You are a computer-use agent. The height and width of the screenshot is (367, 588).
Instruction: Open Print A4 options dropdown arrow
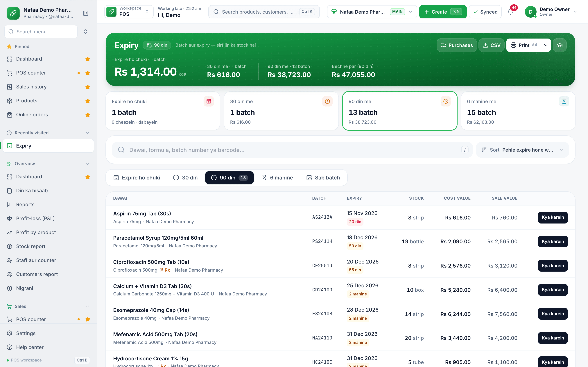(x=546, y=45)
